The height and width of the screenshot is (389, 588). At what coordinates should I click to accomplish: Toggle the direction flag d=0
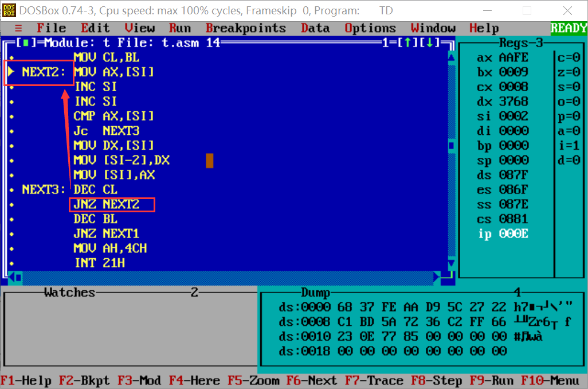[x=569, y=160]
